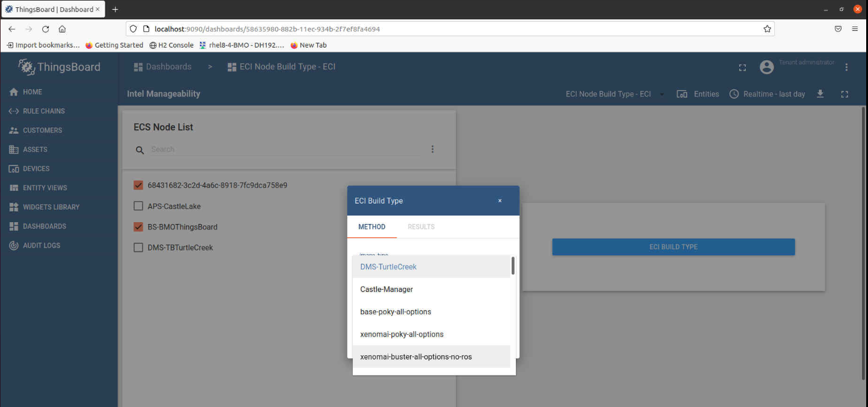Viewport: 868px width, 407px height.
Task: Open ECS Node List widget options menu
Action: point(432,149)
